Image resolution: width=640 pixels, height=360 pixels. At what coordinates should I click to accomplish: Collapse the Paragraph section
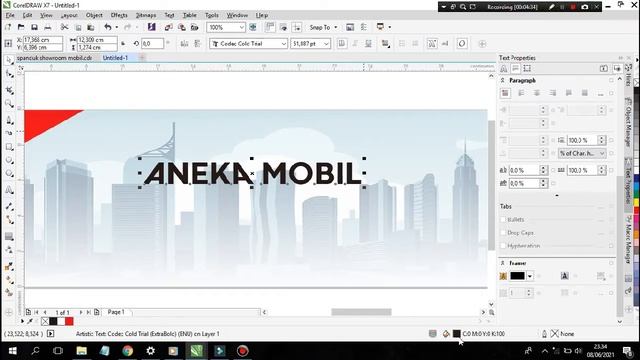(x=503, y=80)
